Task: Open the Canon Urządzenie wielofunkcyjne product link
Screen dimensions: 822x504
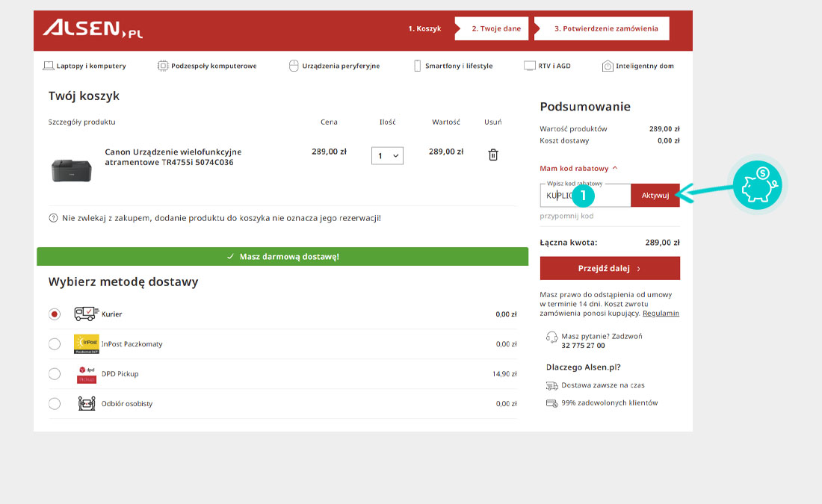Action: click(x=173, y=157)
